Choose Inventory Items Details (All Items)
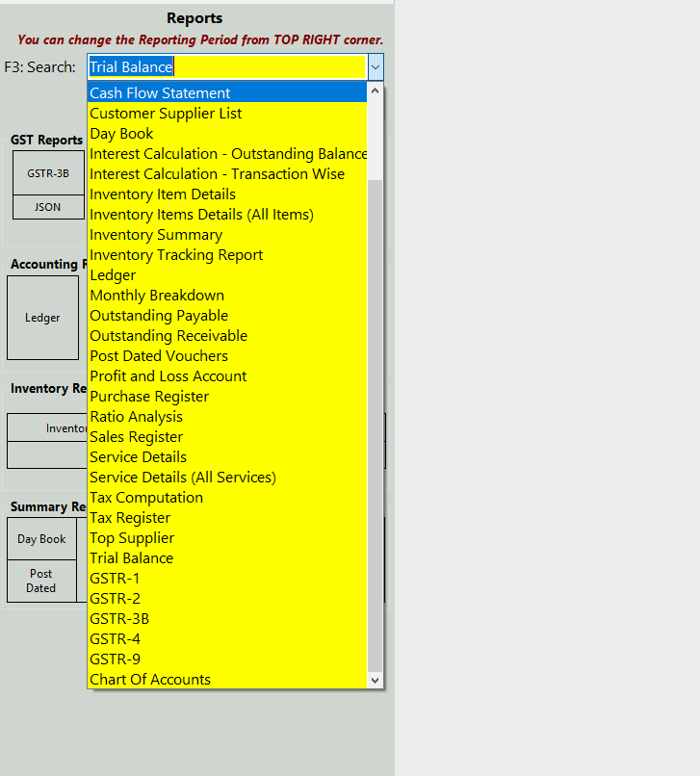Viewport: 700px width, 776px height. (227, 215)
